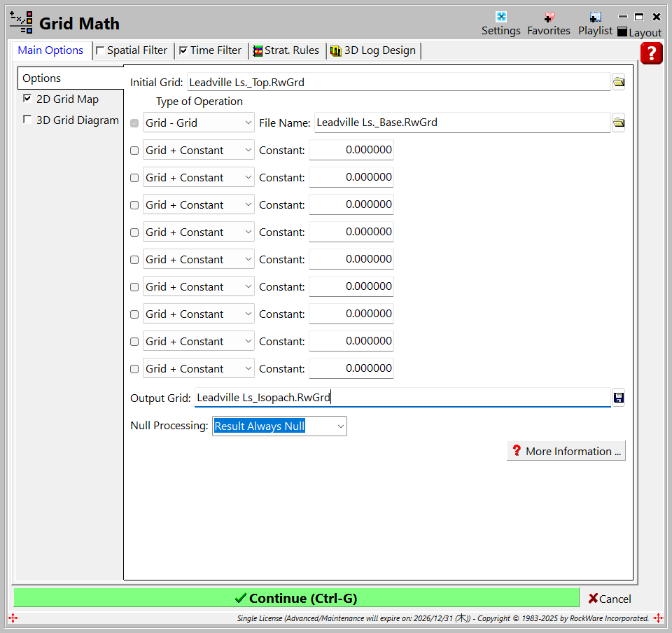The height and width of the screenshot is (633, 672).
Task: Open the Settings icon in title bar
Action: 500,18
